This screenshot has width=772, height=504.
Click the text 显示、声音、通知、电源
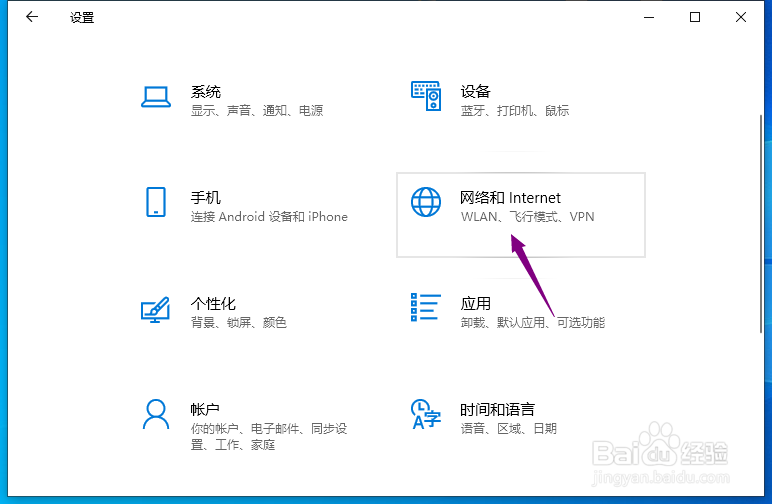(257, 111)
